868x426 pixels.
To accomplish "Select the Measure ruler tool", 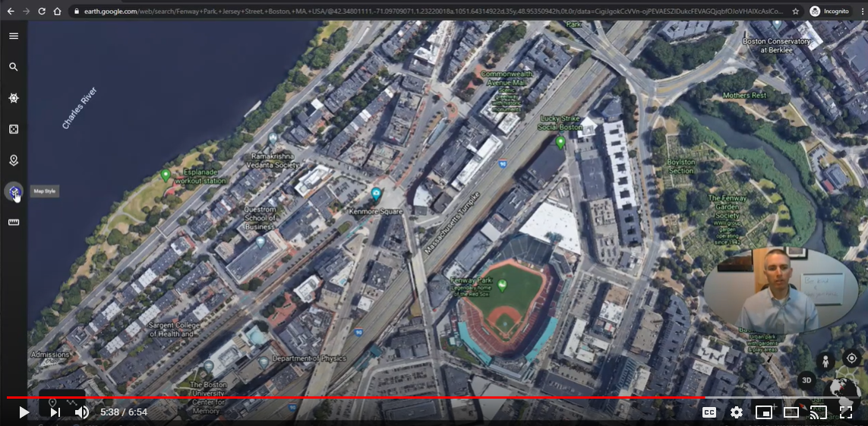I will coord(14,222).
